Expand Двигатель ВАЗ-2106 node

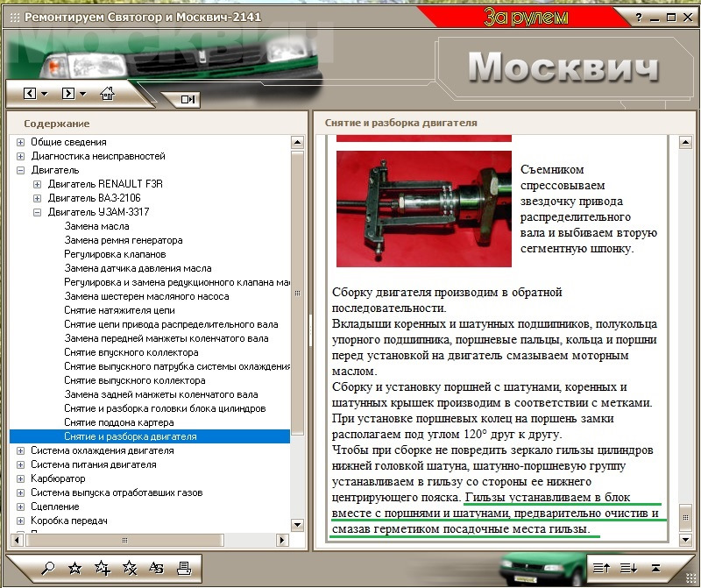pyautogui.click(x=37, y=198)
